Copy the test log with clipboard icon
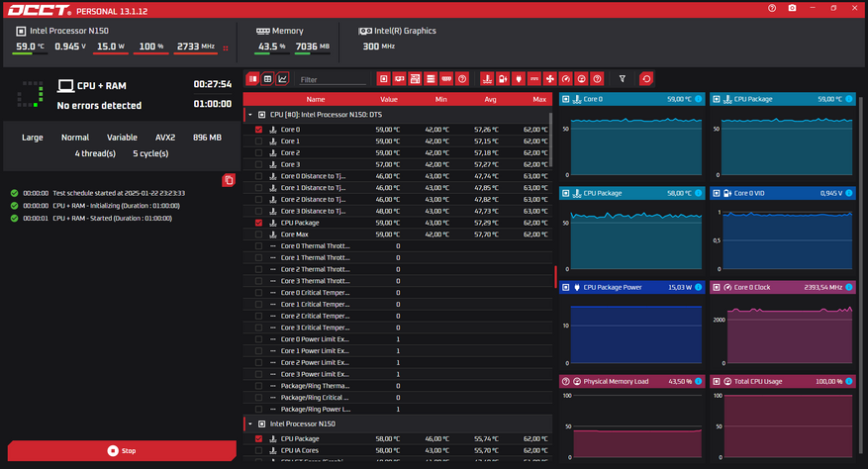 [x=229, y=180]
